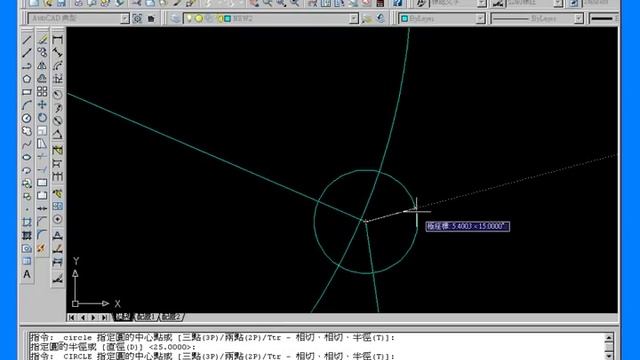This screenshot has height=360, width=640.
Task: Select the Arc tool
Action: click(x=27, y=105)
